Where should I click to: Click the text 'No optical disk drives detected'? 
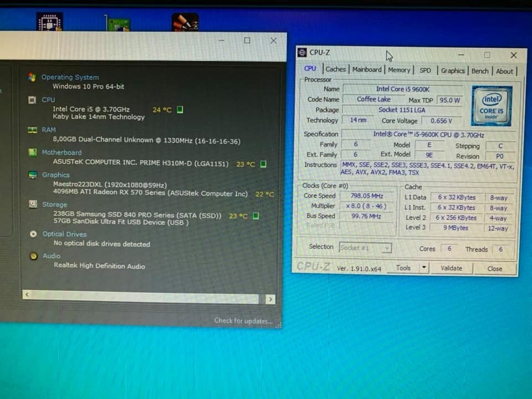tap(102, 244)
